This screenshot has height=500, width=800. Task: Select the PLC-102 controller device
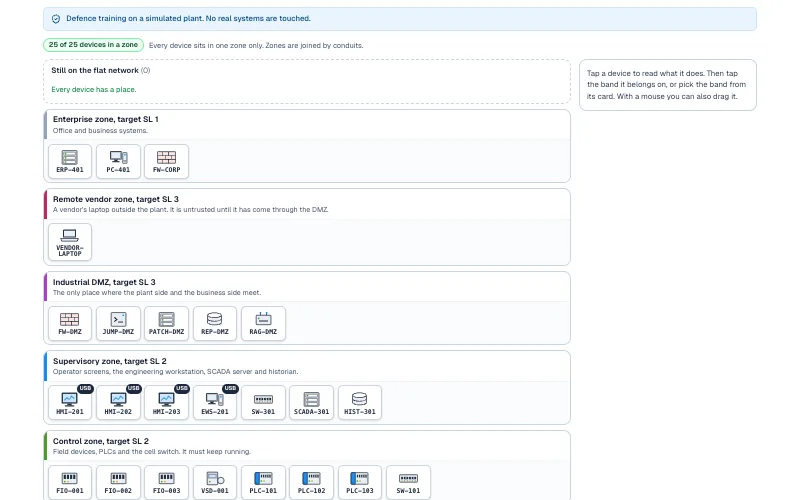coord(311,483)
